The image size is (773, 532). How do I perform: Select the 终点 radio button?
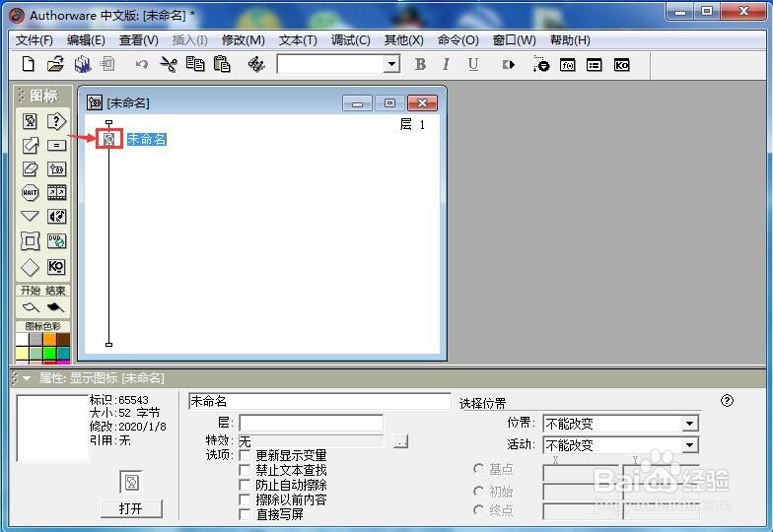(478, 510)
